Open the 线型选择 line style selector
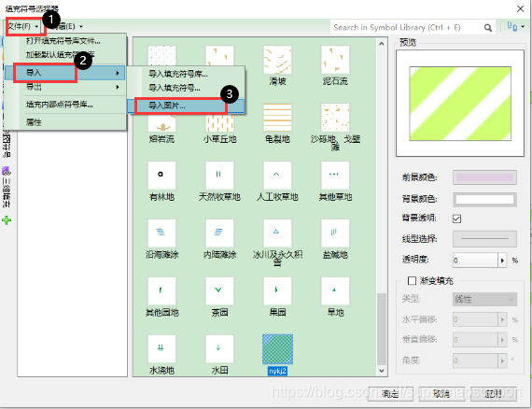This screenshot has height=409, width=532. [484, 239]
